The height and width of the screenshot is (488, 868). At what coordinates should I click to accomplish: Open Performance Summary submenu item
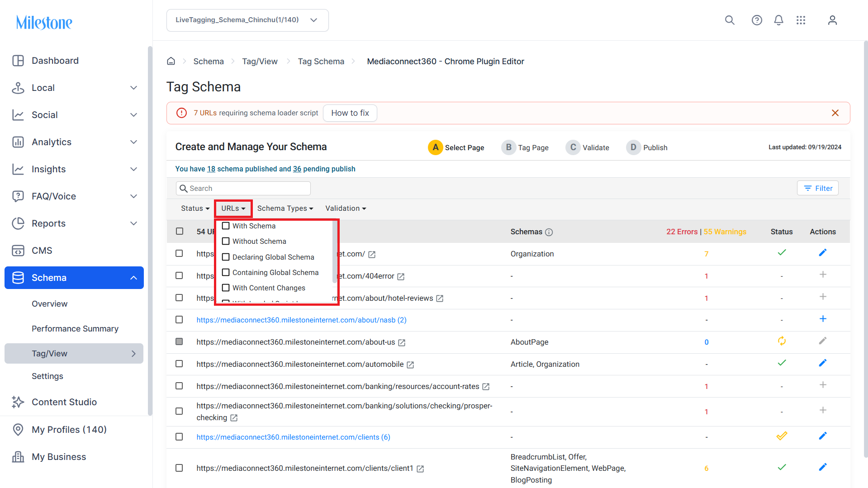point(75,329)
